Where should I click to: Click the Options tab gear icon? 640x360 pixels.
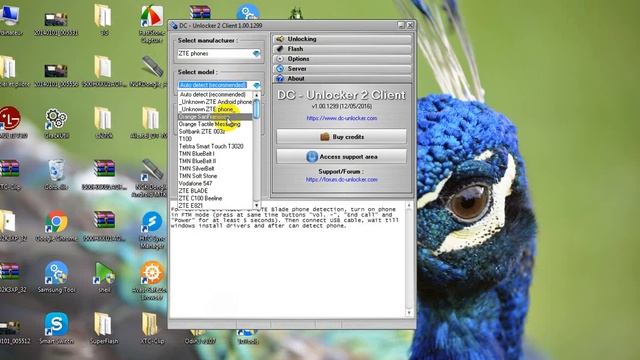[280, 59]
